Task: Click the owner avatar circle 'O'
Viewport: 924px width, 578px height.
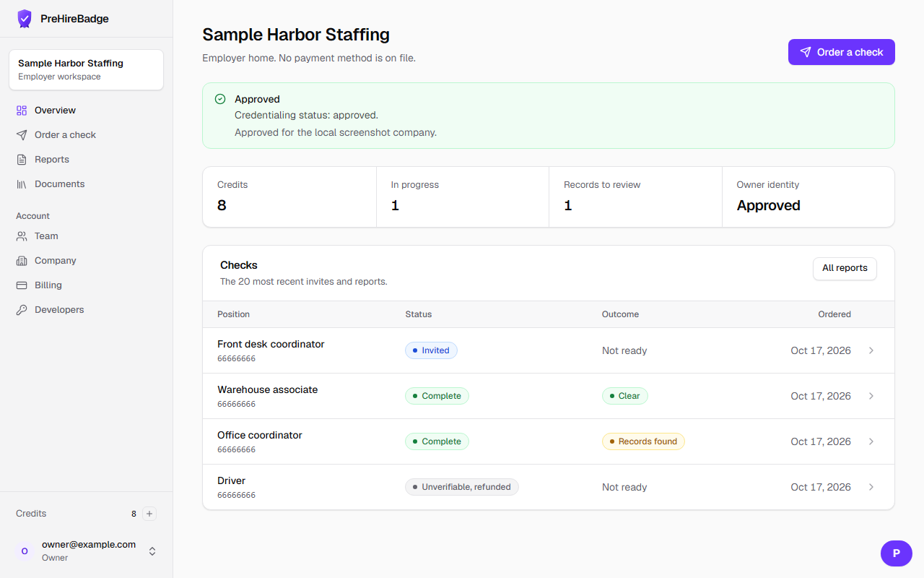Action: (25, 551)
